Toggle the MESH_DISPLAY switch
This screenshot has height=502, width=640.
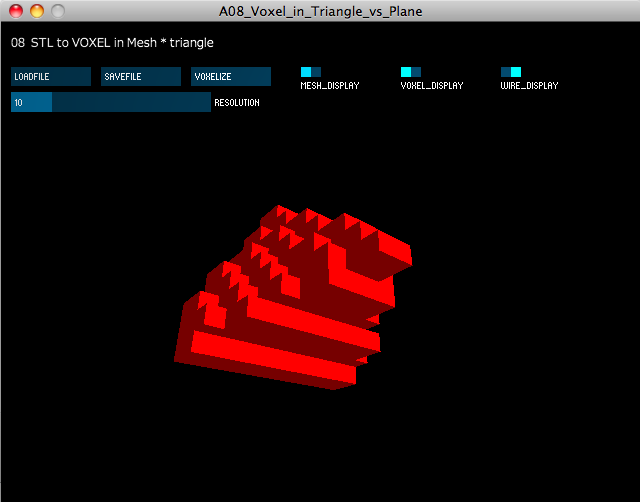point(311,72)
